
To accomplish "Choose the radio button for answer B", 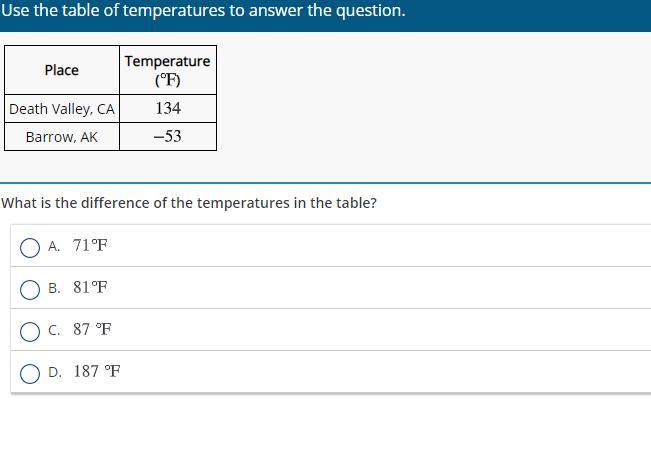I will tap(30, 289).
